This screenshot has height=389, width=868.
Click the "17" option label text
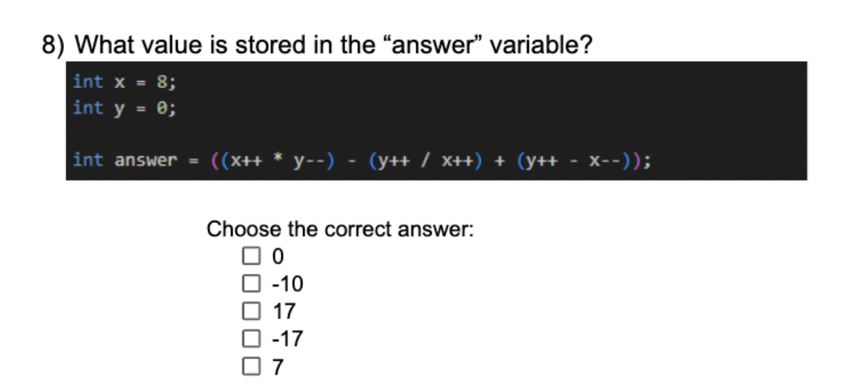coord(284,312)
